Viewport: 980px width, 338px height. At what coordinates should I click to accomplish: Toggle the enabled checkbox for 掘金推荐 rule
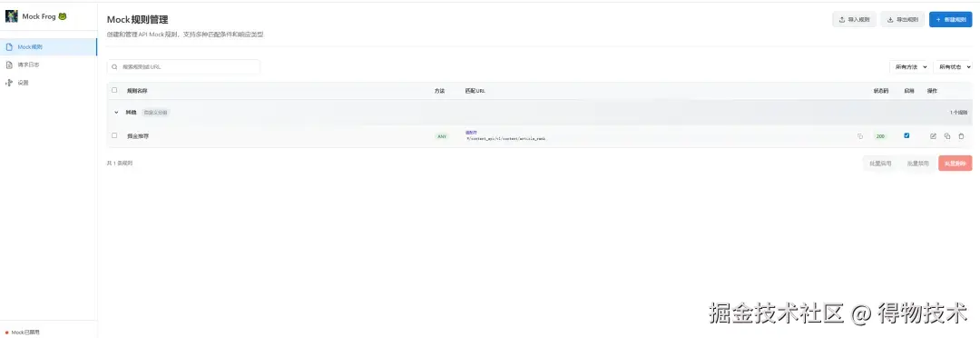pos(906,135)
